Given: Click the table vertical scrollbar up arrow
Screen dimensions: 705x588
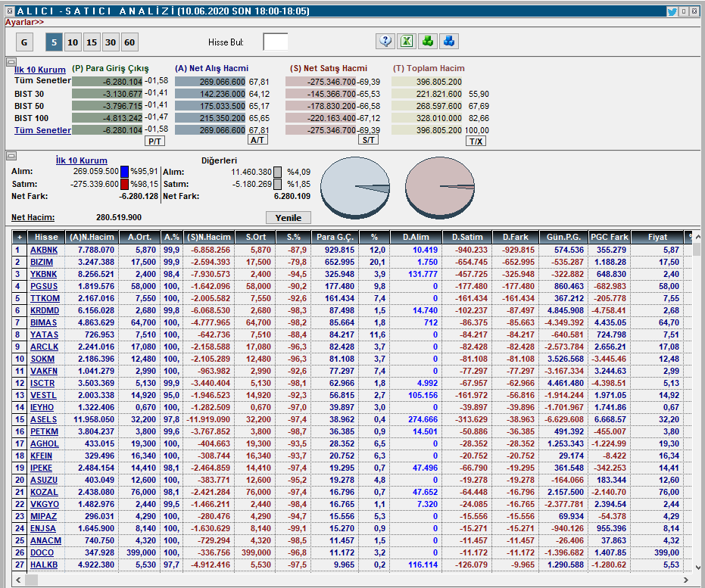Looking at the screenshot, I should point(697,236).
